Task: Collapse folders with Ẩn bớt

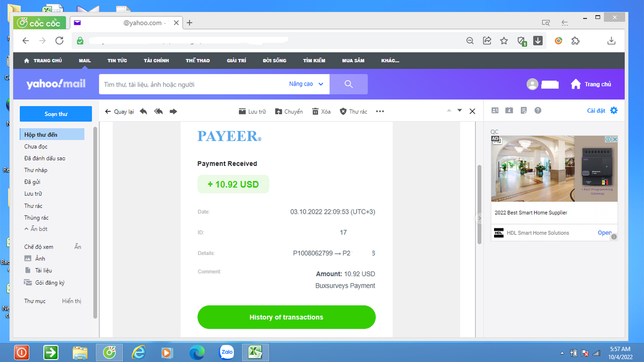Action: (x=36, y=229)
